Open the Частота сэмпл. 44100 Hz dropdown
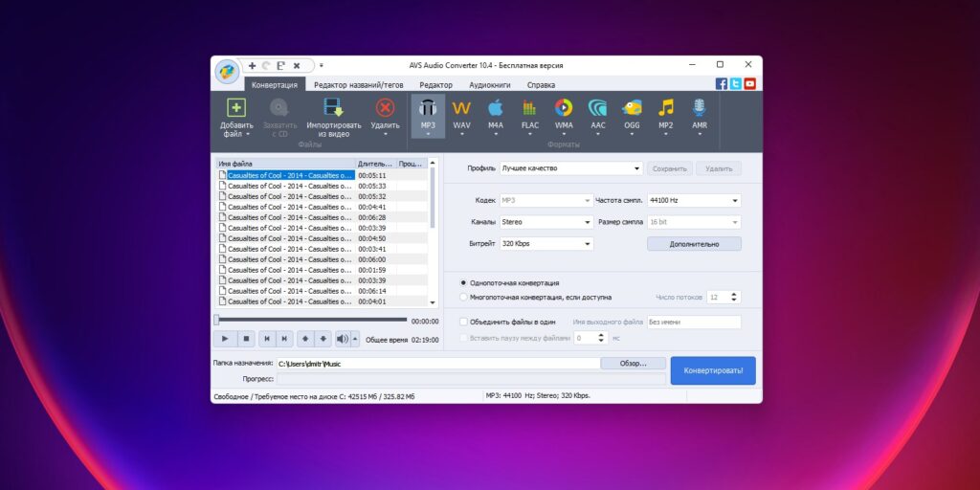This screenshot has width=980, height=490. [695, 201]
